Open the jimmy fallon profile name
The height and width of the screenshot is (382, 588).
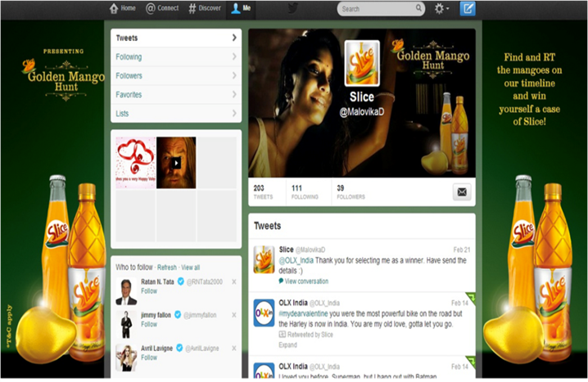click(156, 315)
